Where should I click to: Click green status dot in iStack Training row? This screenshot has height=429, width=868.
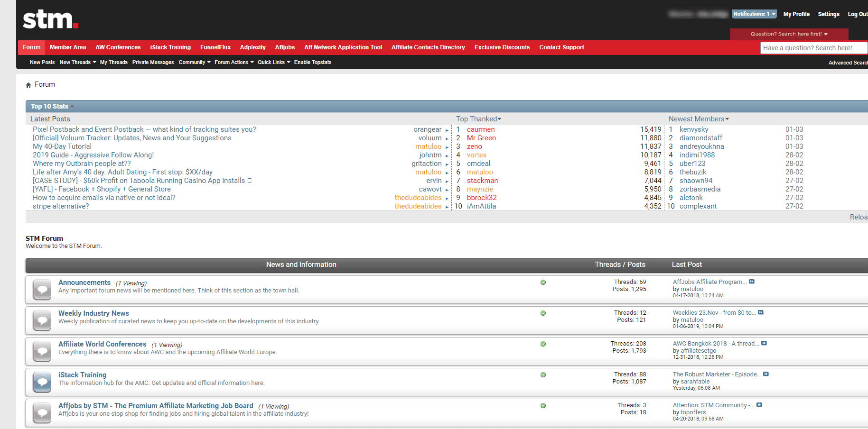(x=543, y=375)
